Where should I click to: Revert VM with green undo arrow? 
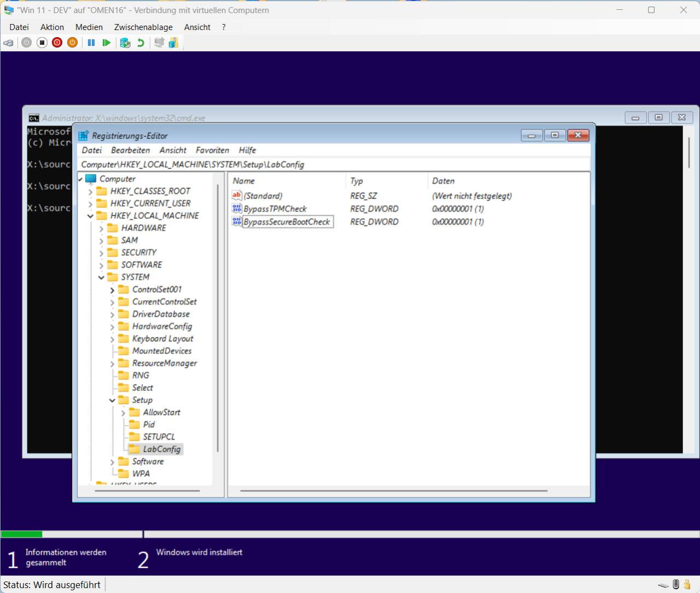coord(141,43)
